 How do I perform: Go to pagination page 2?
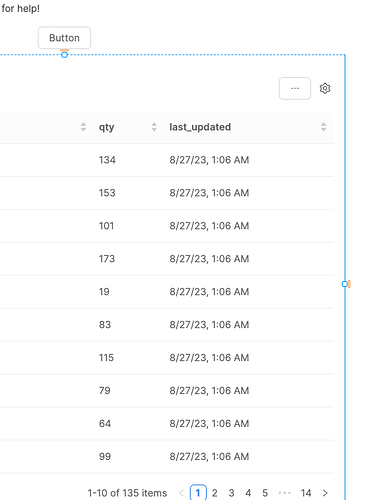point(215,493)
